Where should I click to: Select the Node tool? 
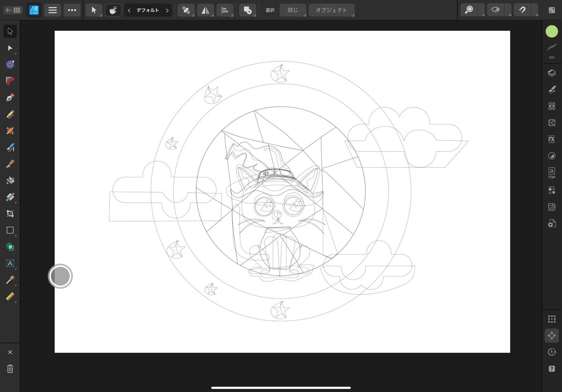(10, 48)
